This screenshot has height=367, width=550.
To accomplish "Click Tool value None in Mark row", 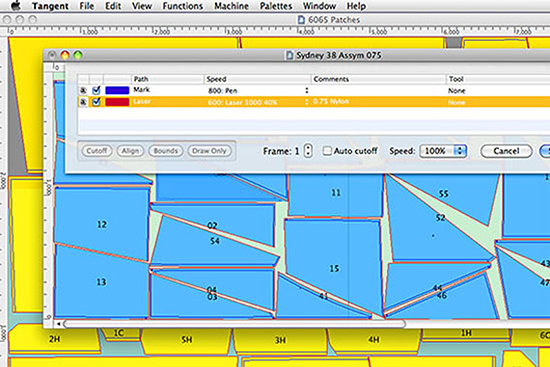I will 456,91.
